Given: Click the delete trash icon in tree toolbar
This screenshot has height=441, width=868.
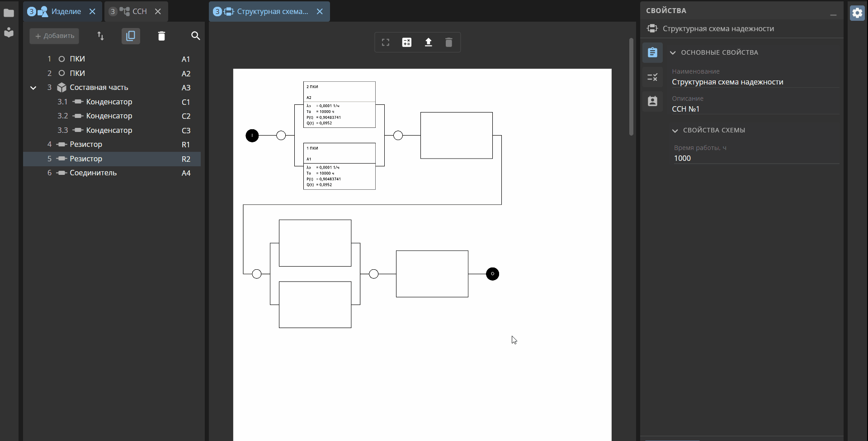Looking at the screenshot, I should (x=162, y=36).
